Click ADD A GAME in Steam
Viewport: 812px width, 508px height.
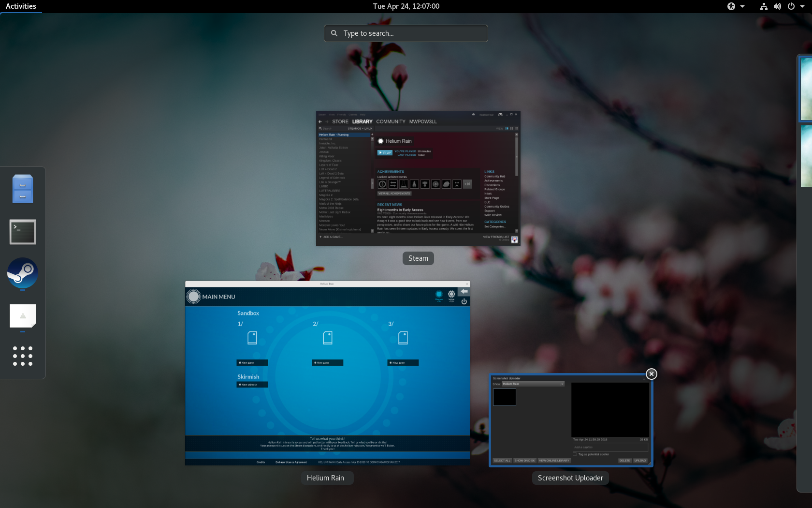331,237
